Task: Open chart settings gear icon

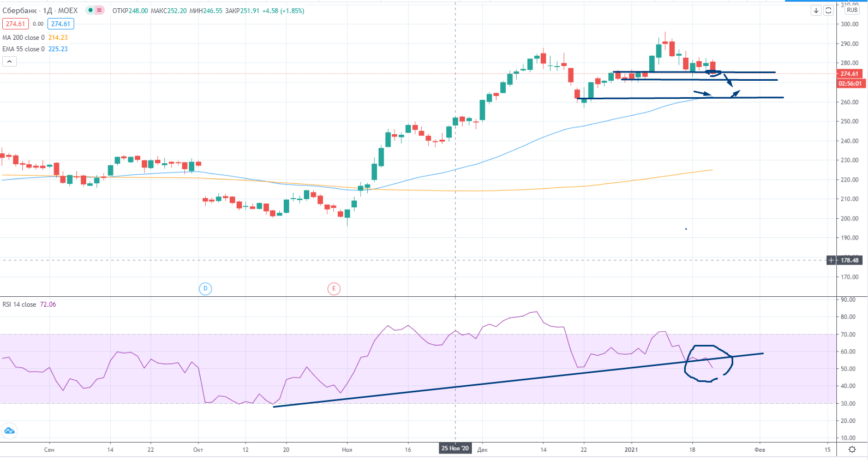Action: pyautogui.click(x=852, y=450)
